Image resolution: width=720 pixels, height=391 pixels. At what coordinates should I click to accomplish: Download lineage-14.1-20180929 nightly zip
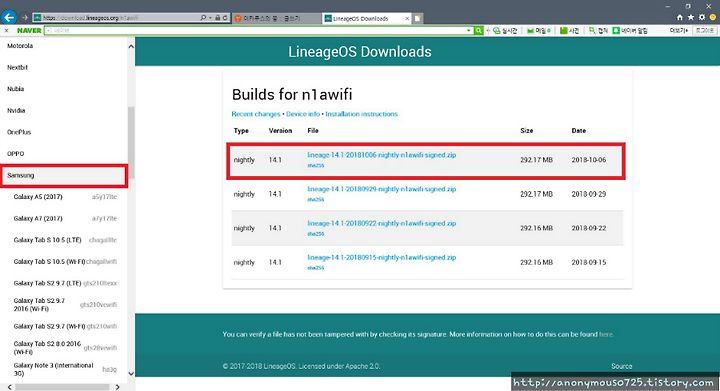pos(382,189)
